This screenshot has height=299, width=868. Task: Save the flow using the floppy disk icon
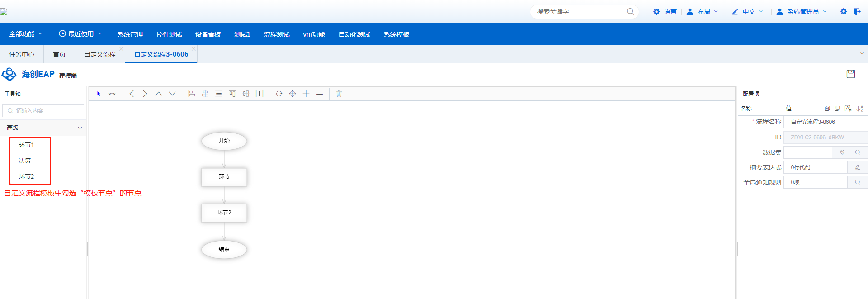pos(850,74)
